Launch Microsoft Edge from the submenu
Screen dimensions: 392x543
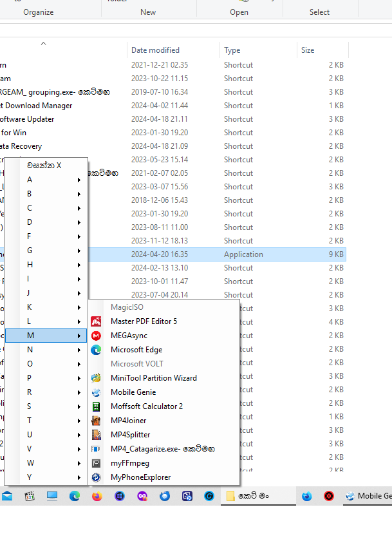(x=163, y=350)
